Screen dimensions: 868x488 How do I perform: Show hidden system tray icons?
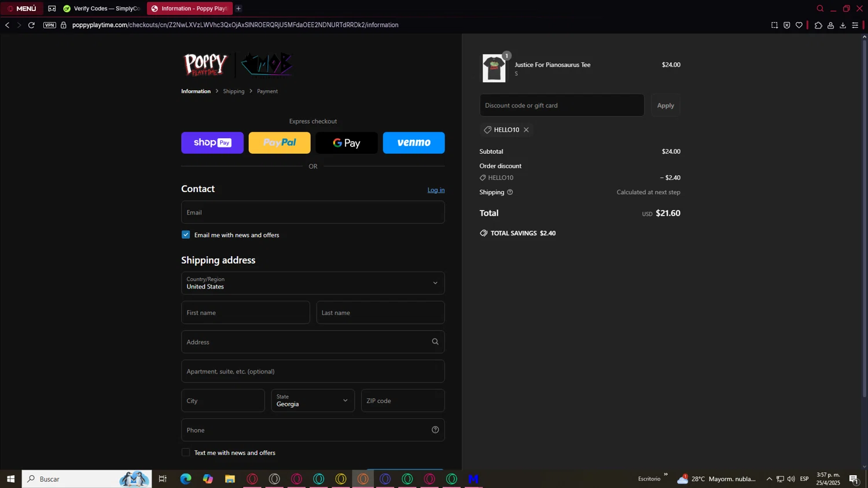point(769,479)
